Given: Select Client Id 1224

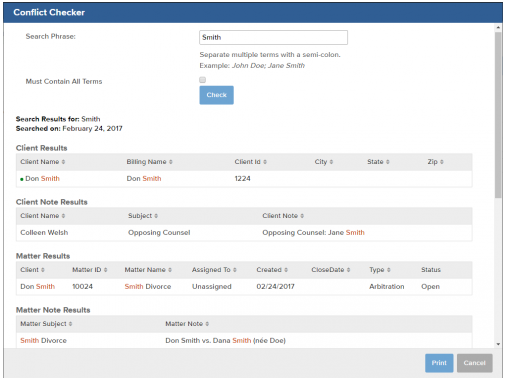Looking at the screenshot, I should 242,179.
